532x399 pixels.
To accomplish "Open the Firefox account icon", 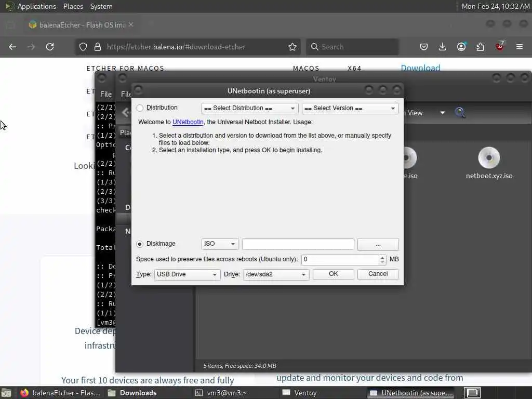I will (461, 47).
